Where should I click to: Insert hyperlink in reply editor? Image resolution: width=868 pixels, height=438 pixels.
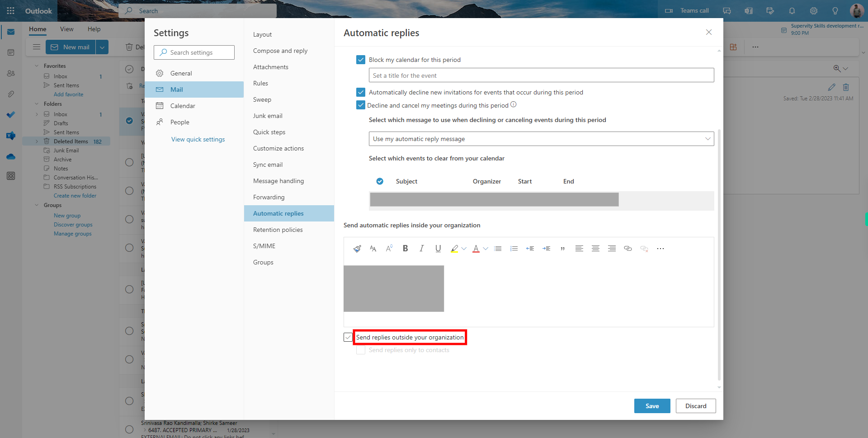628,249
